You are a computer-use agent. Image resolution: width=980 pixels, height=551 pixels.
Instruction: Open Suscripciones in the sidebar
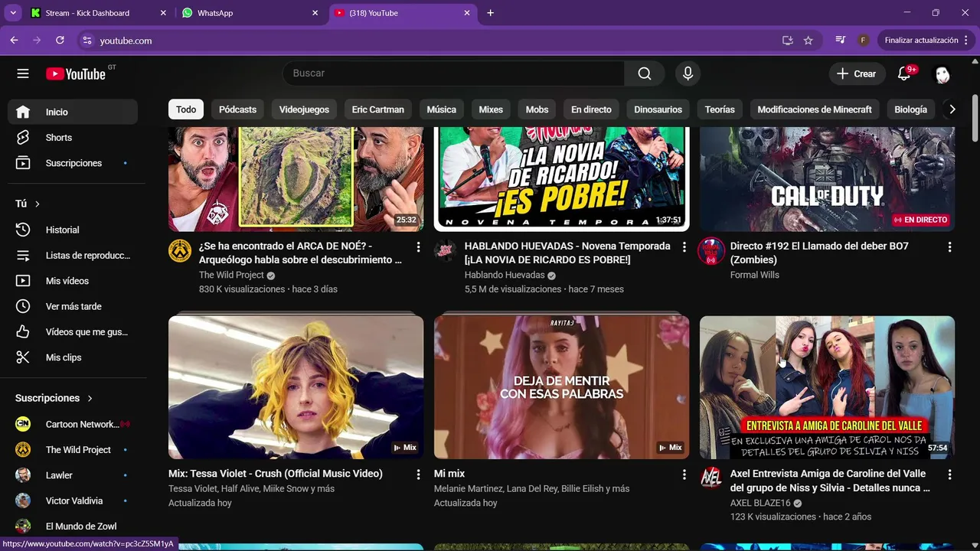pos(73,163)
